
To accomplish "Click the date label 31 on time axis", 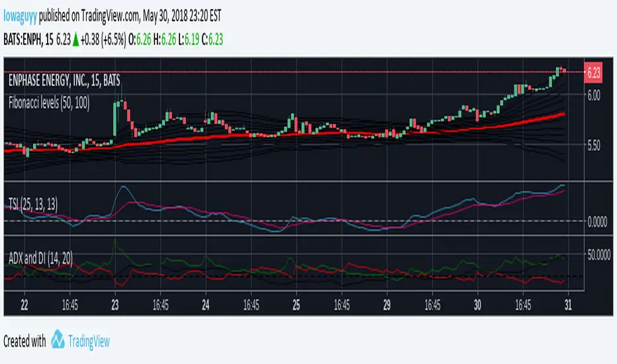I will point(568,305).
